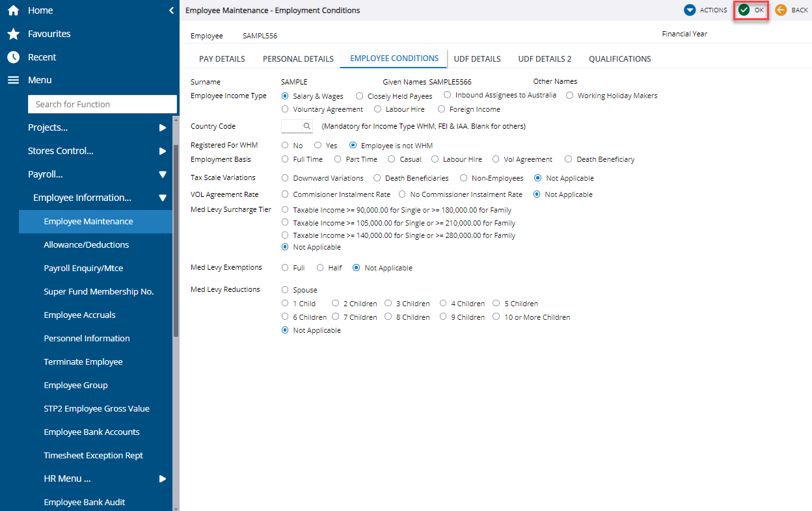
Task: Click the orange Back arrow icon
Action: click(x=781, y=10)
